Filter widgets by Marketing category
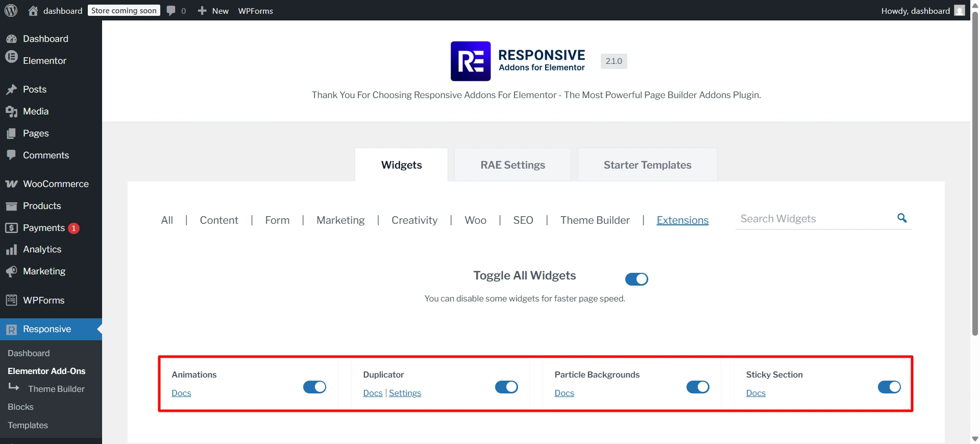The width and height of the screenshot is (980, 444). (340, 220)
